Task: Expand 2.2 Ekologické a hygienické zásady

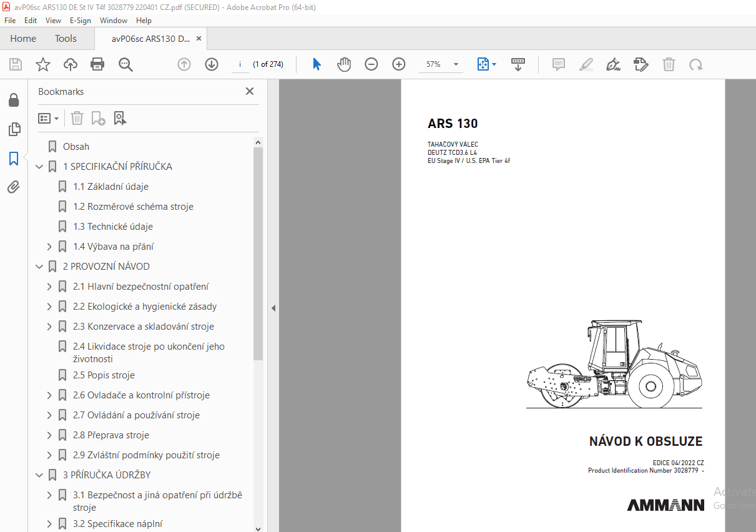Action: pos(50,307)
